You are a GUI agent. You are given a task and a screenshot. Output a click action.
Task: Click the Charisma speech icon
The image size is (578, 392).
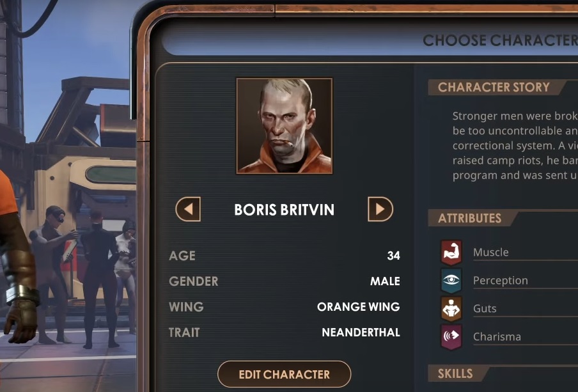coord(451,336)
